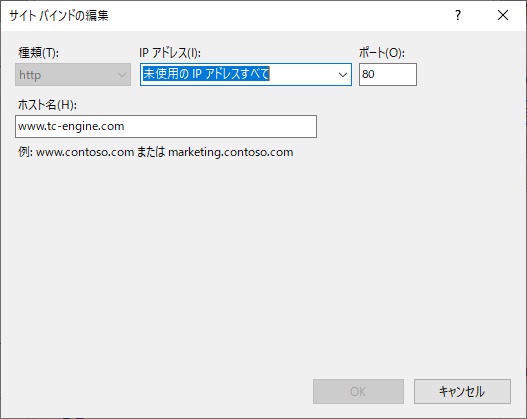The height and width of the screenshot is (419, 527).
Task: Select the highlighted 未使用の IP アドレスすべて text
Action: pyautogui.click(x=206, y=74)
